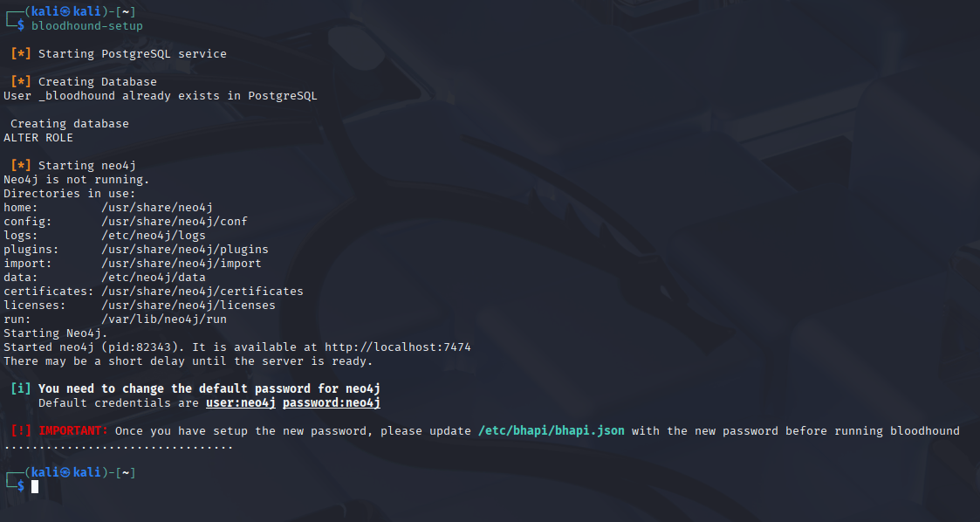The height and width of the screenshot is (522, 980).
Task: Click the [i] info marker
Action: coord(21,388)
